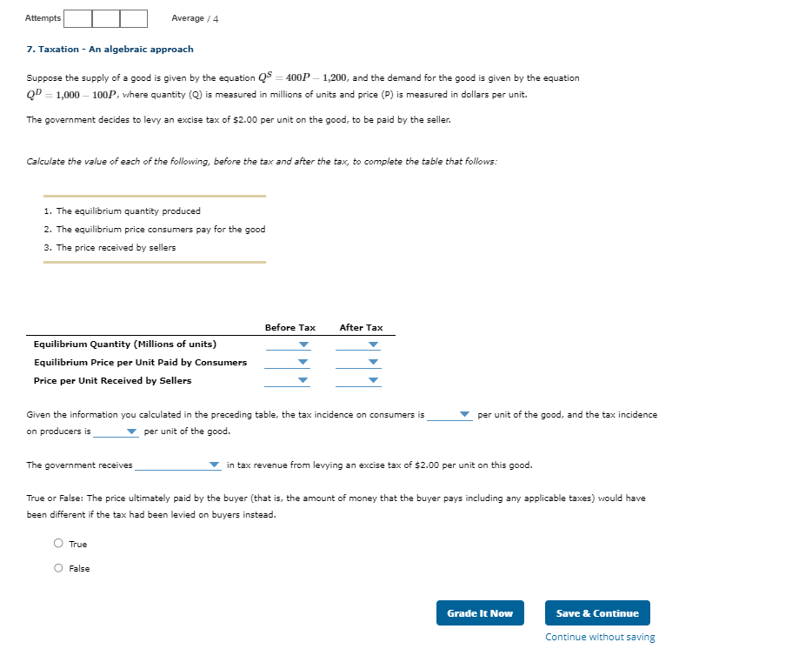Screen dimensions: 812x669
Task: Click the first Attempts input box
Action: click(77, 17)
